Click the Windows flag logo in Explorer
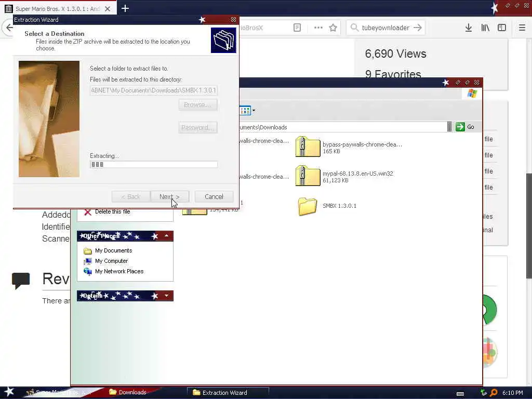Screen dimensions: 532x399 point(472,94)
